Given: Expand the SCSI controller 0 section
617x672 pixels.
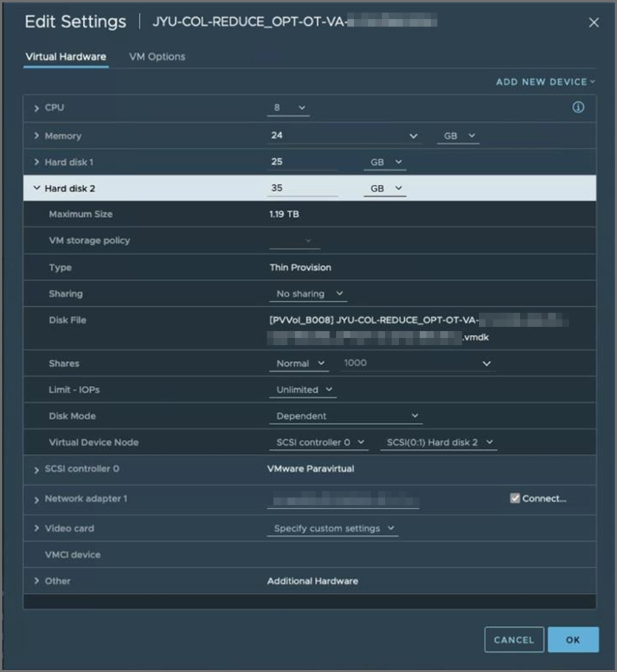Looking at the screenshot, I should [x=36, y=468].
